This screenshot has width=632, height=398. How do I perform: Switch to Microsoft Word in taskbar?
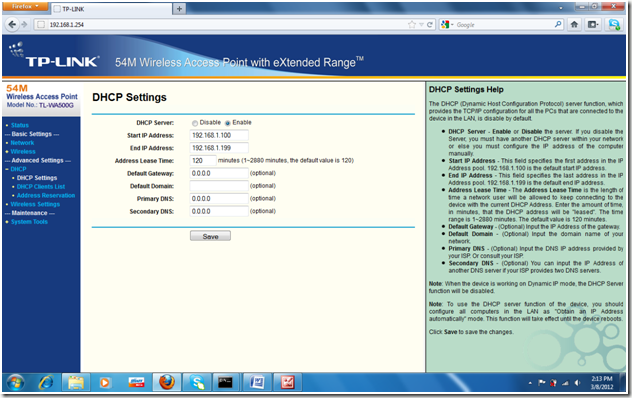(x=257, y=382)
